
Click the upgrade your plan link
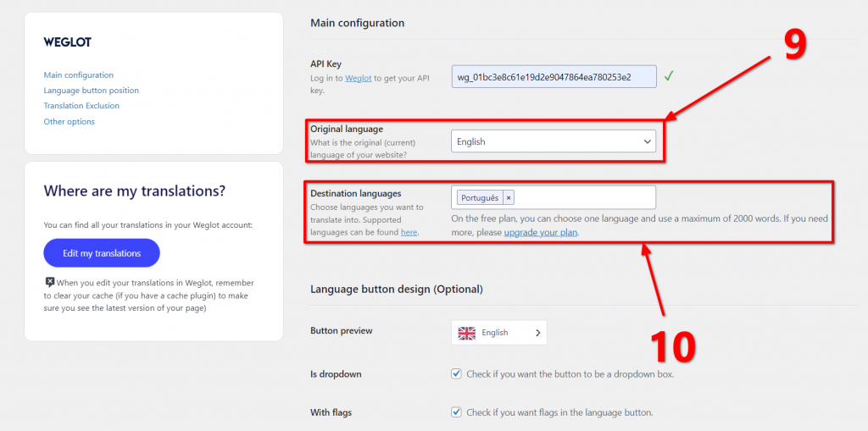tap(541, 233)
